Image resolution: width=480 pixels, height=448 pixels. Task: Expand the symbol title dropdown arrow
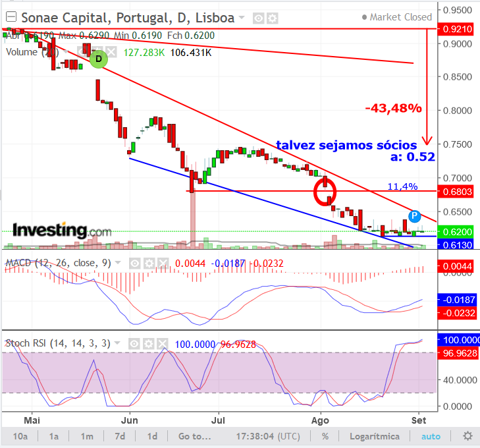click(x=242, y=17)
